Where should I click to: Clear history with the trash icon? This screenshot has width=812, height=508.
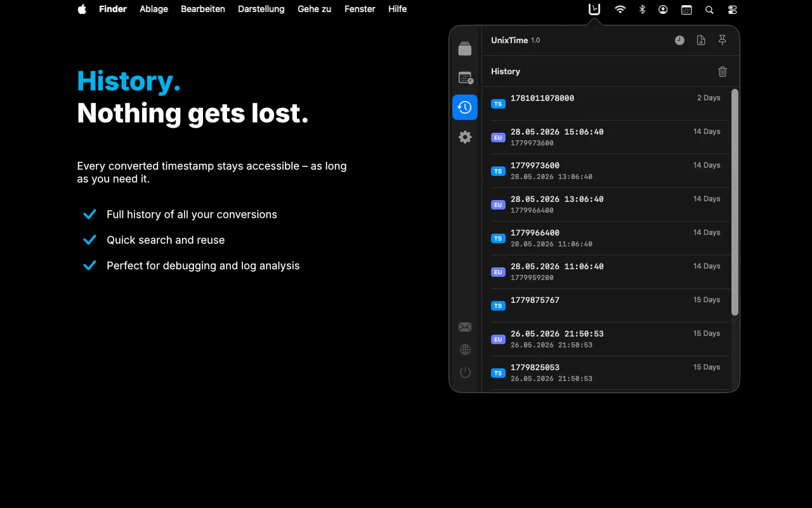click(723, 72)
